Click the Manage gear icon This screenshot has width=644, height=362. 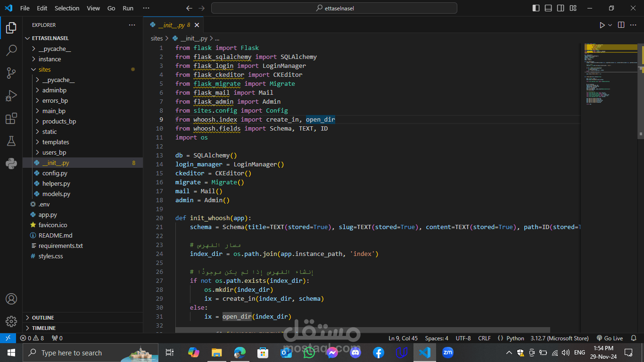pos(11,321)
